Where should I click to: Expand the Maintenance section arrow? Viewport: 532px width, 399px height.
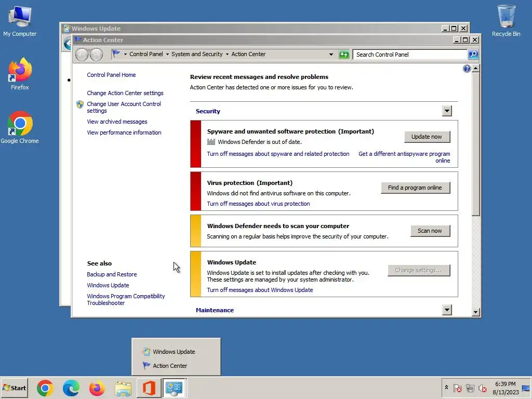(447, 310)
